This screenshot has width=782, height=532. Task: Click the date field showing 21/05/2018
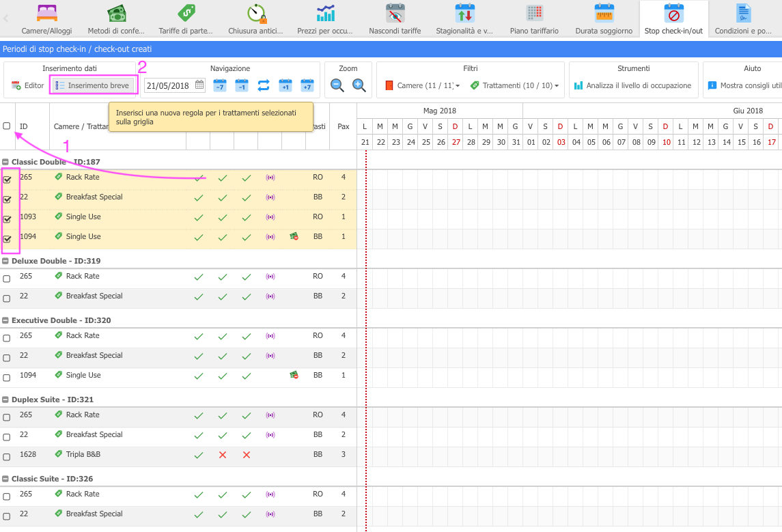[168, 85]
